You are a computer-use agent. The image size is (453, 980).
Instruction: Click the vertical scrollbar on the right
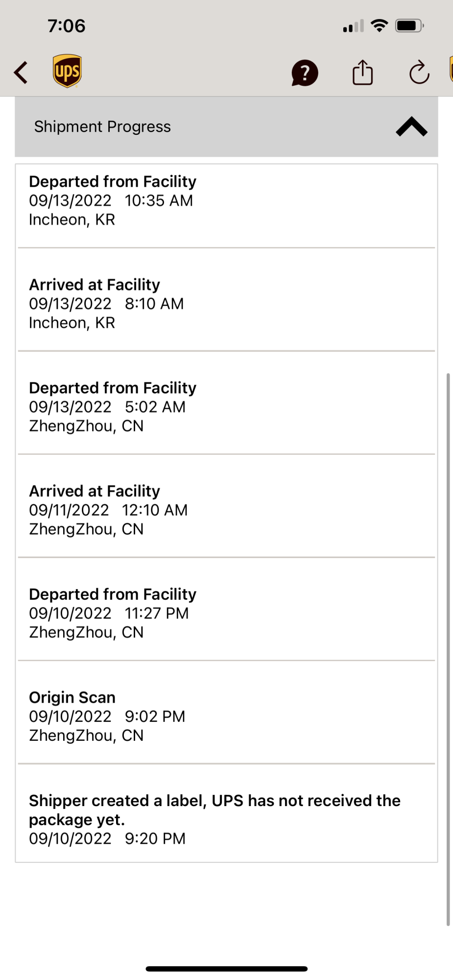pos(448,649)
